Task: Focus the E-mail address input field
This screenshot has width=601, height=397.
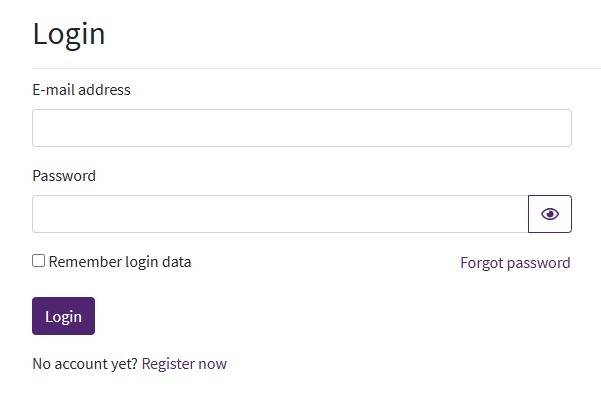Action: click(x=302, y=128)
